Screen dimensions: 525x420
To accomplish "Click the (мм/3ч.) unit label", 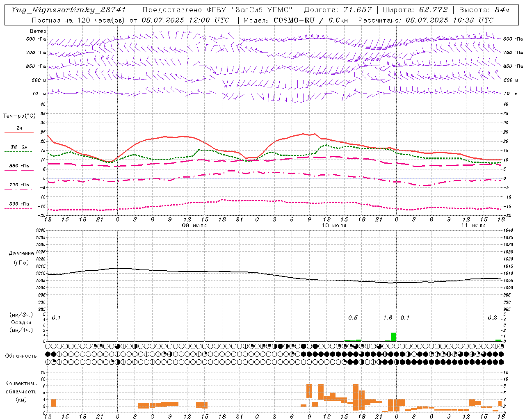I will (21, 315).
